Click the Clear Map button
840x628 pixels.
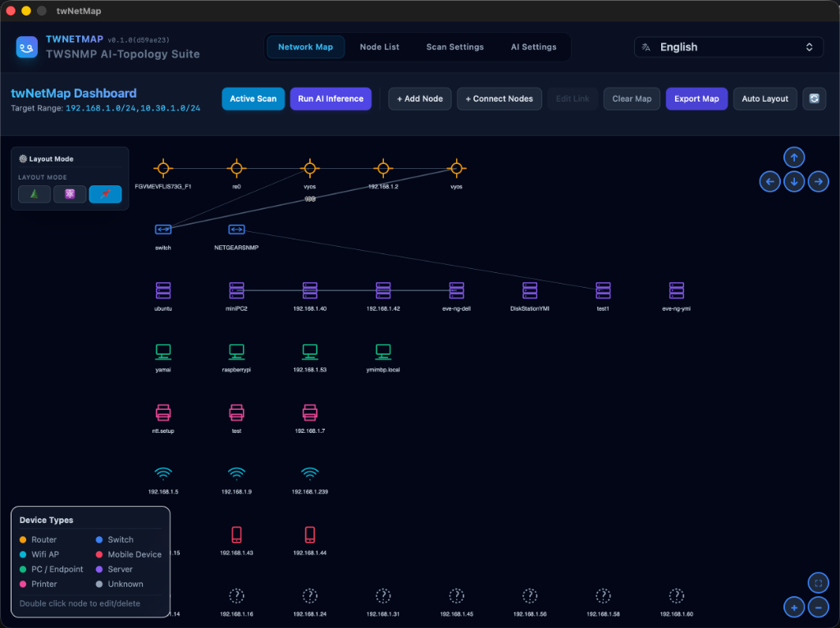tap(632, 98)
